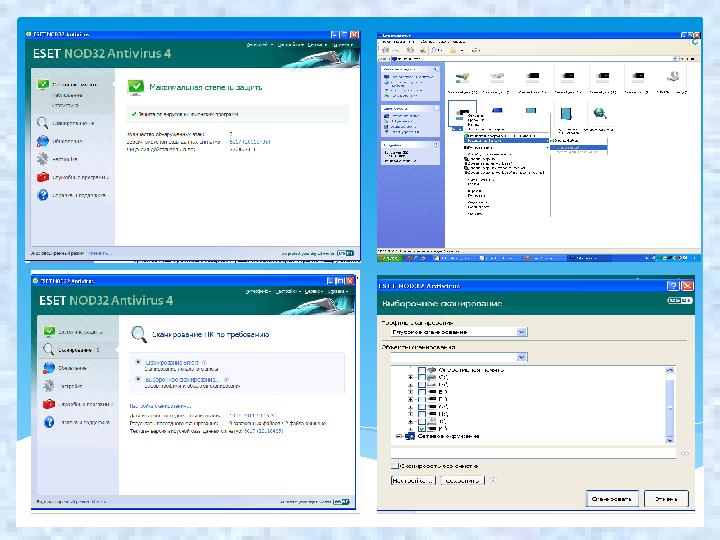720x540 pixels.
Task: Click the highlighted drive icon in Explorer
Action: (461, 112)
